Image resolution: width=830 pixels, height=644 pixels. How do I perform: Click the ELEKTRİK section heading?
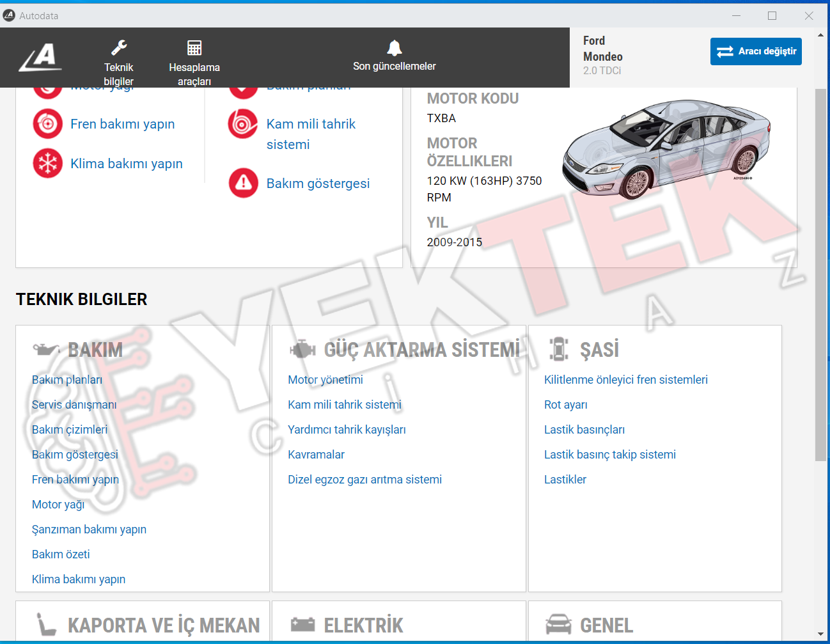click(363, 625)
